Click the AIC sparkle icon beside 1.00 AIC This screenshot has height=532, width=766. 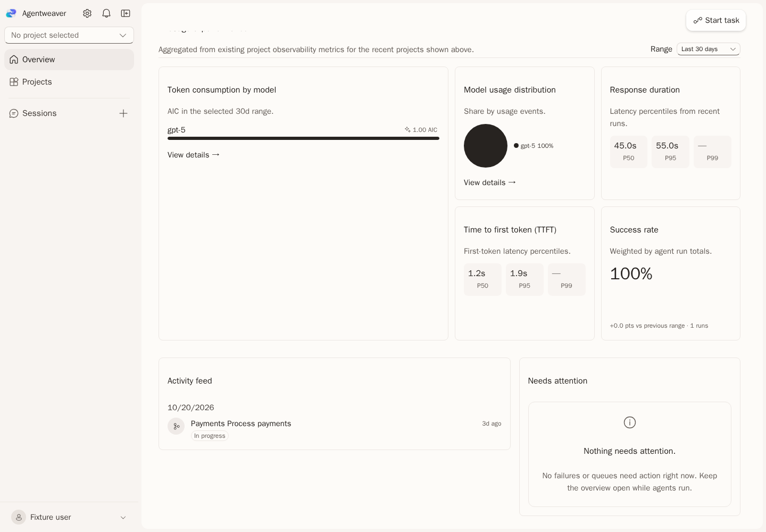click(x=407, y=130)
